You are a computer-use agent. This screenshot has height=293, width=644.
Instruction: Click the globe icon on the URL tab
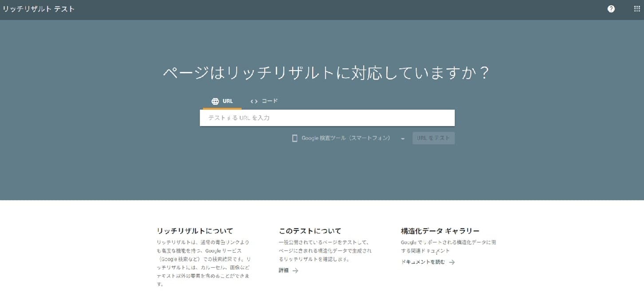pos(215,101)
